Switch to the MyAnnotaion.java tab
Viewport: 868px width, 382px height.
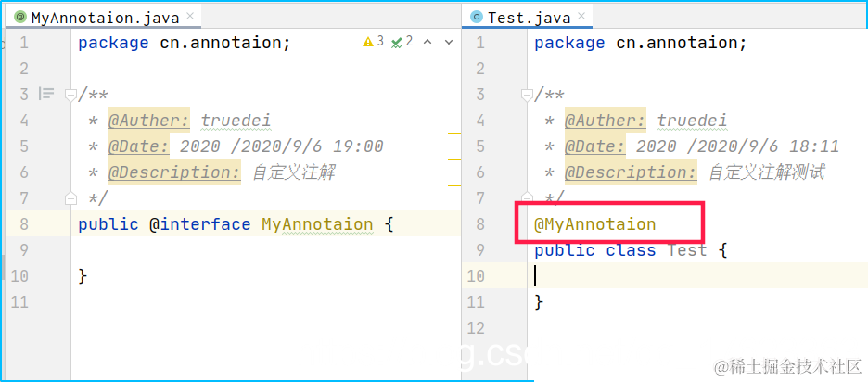(105, 18)
